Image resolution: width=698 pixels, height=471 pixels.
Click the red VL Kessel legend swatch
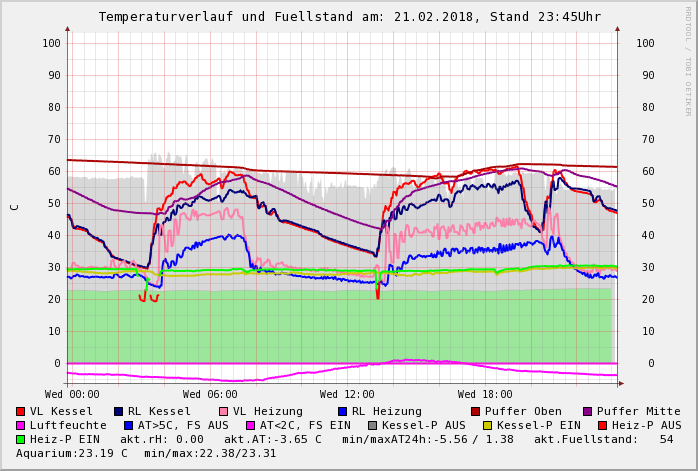[21, 411]
